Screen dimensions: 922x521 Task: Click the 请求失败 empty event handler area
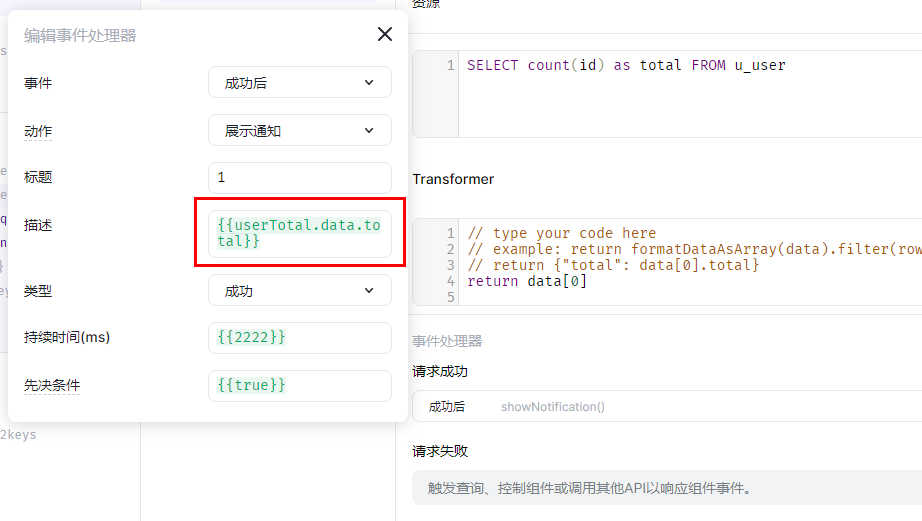point(667,488)
